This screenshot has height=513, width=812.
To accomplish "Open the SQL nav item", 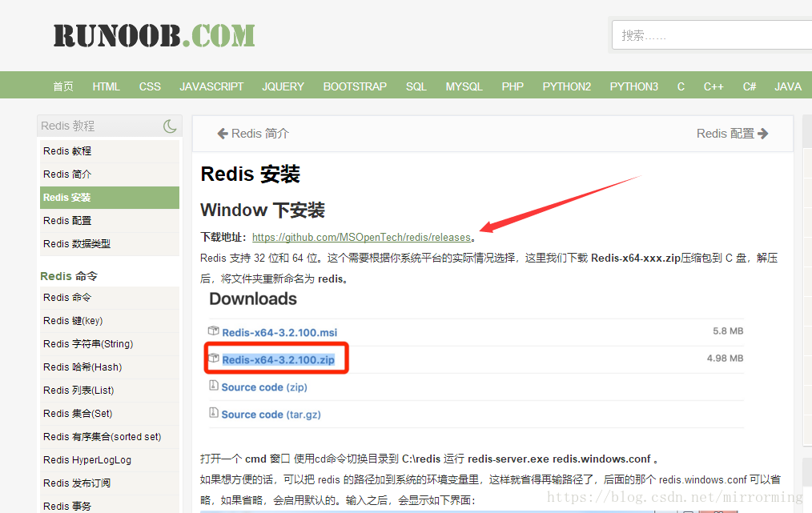I will tap(416, 86).
